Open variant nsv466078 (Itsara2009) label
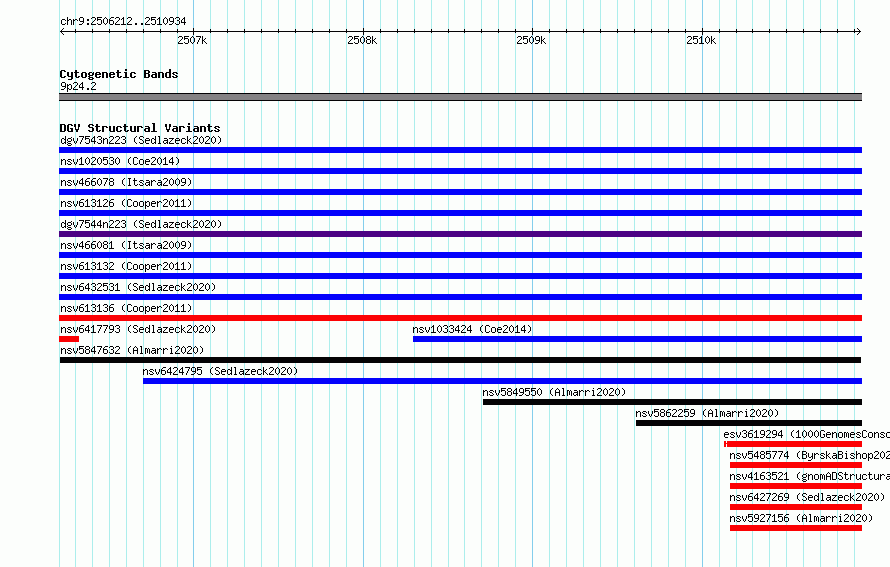 point(126,182)
